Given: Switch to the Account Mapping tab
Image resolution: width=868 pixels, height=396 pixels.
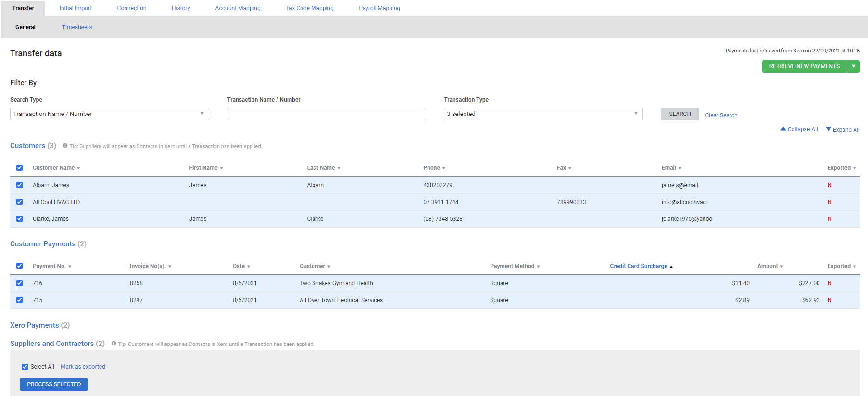Looking at the screenshot, I should pyautogui.click(x=238, y=8).
